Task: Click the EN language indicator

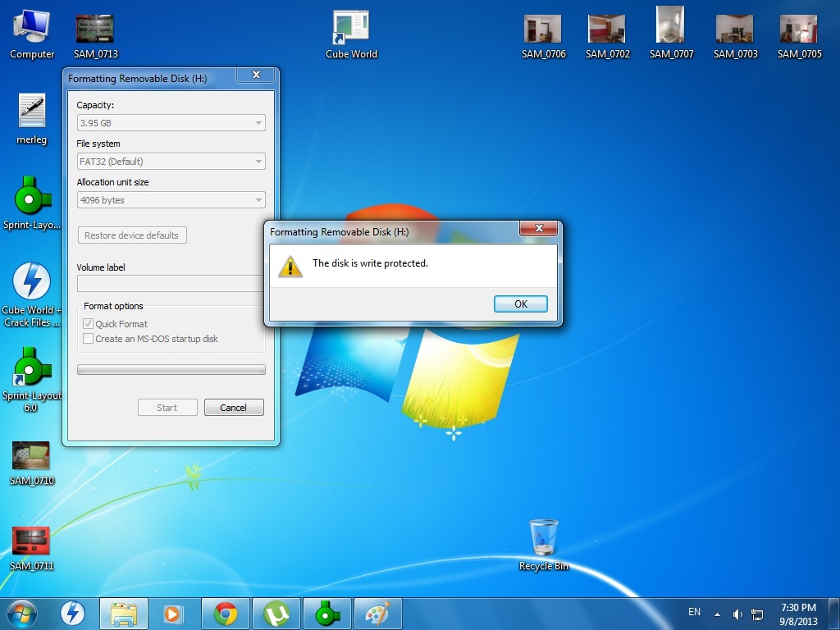Action: [x=694, y=612]
